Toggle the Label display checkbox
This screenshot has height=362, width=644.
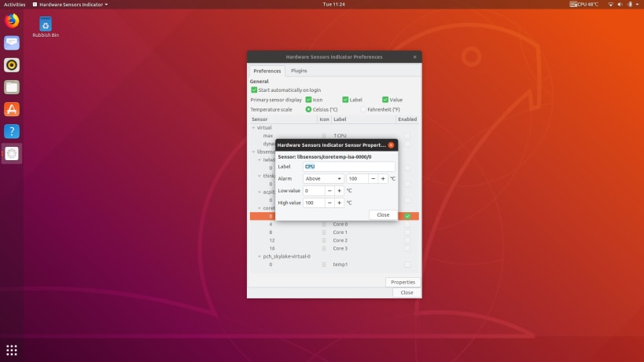coord(345,100)
